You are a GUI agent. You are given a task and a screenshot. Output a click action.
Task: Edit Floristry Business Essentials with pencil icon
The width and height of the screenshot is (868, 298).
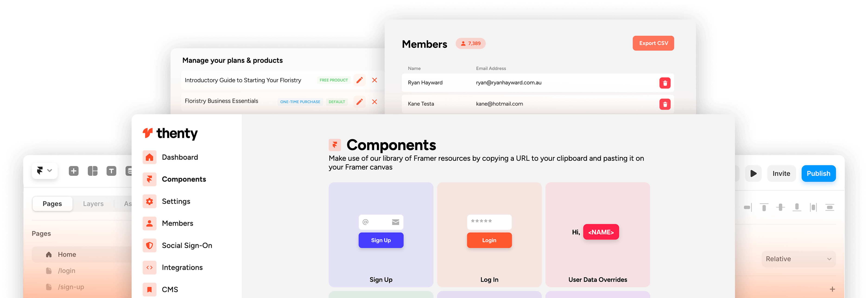pos(360,102)
